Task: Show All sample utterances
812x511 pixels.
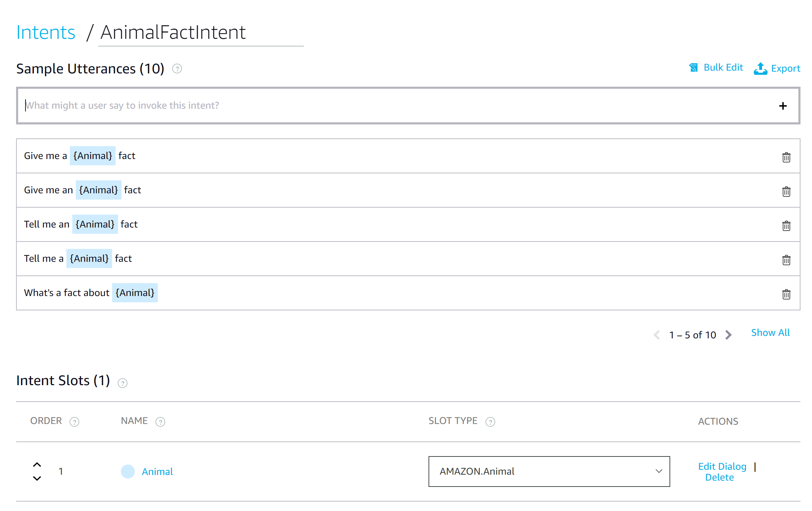Action: pyautogui.click(x=770, y=332)
